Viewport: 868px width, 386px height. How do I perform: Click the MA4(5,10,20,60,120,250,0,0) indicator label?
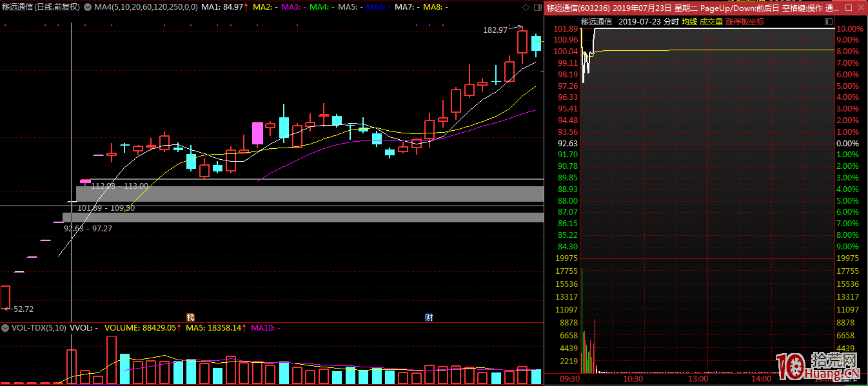pos(146,7)
